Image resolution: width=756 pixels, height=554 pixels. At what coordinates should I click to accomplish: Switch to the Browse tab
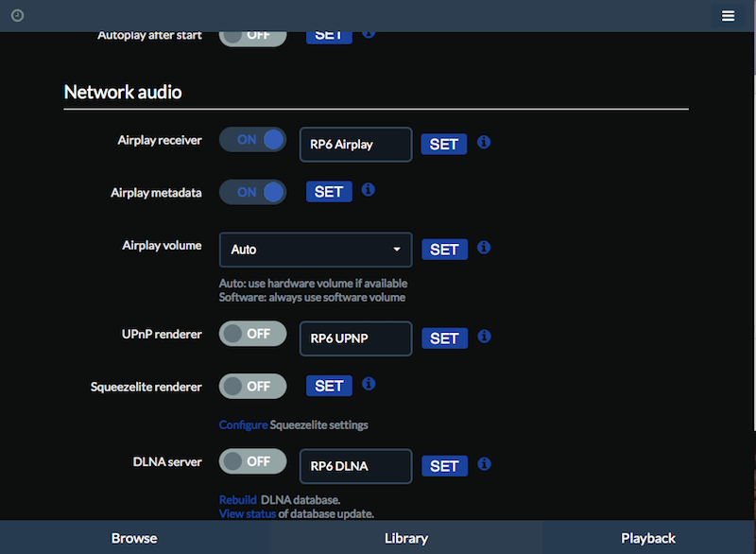134,538
